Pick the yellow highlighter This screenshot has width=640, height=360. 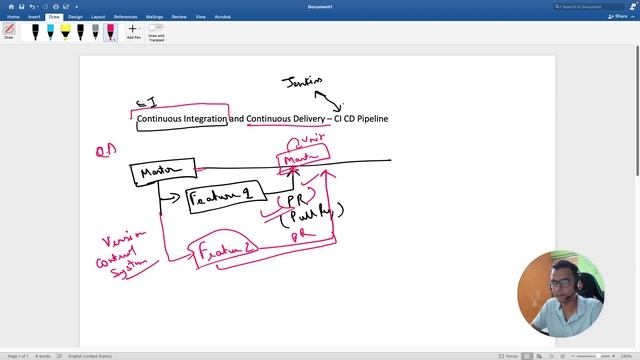coord(65,32)
